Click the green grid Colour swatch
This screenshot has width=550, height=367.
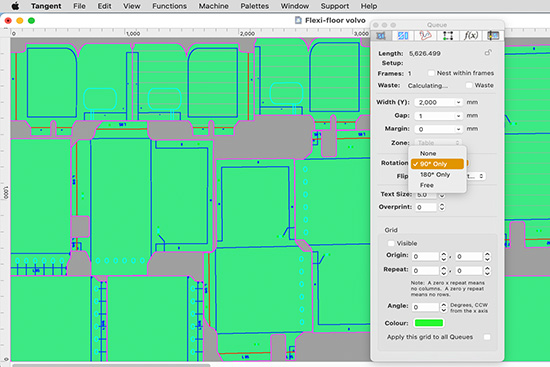tap(429, 323)
